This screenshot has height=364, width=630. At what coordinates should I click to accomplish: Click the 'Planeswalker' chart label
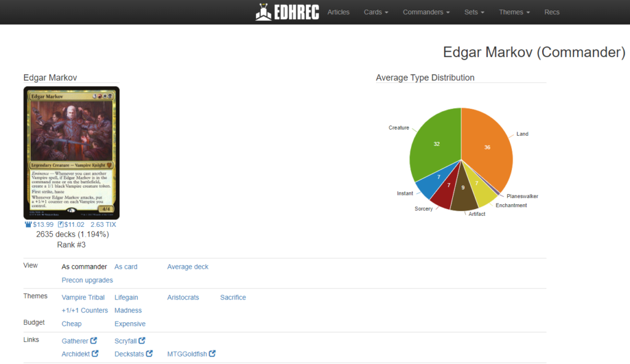click(x=522, y=196)
